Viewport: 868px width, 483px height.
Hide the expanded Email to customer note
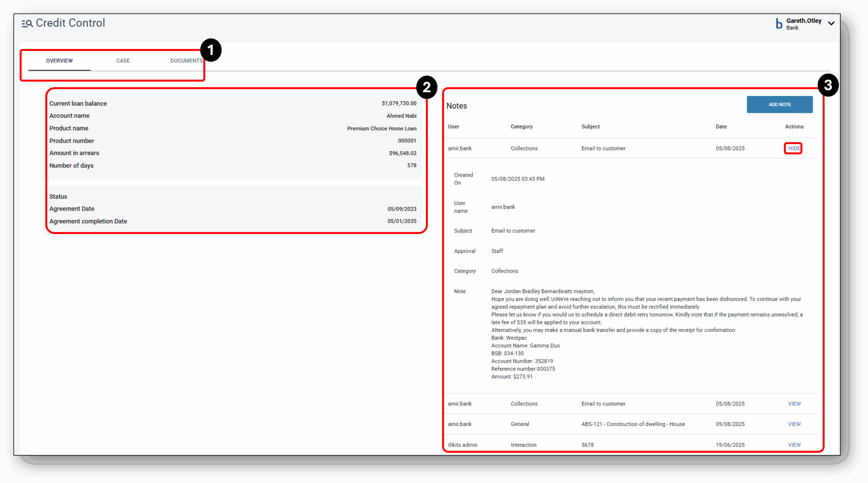click(793, 148)
